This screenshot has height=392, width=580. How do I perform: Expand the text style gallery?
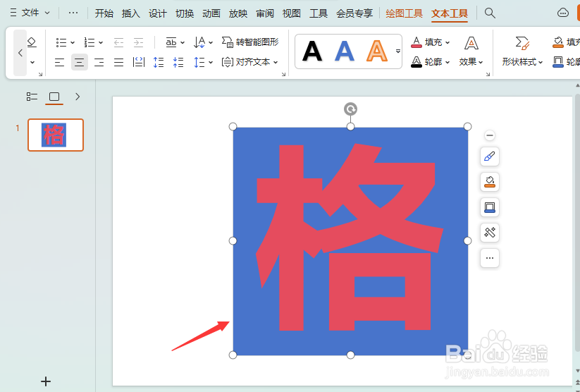(398, 51)
